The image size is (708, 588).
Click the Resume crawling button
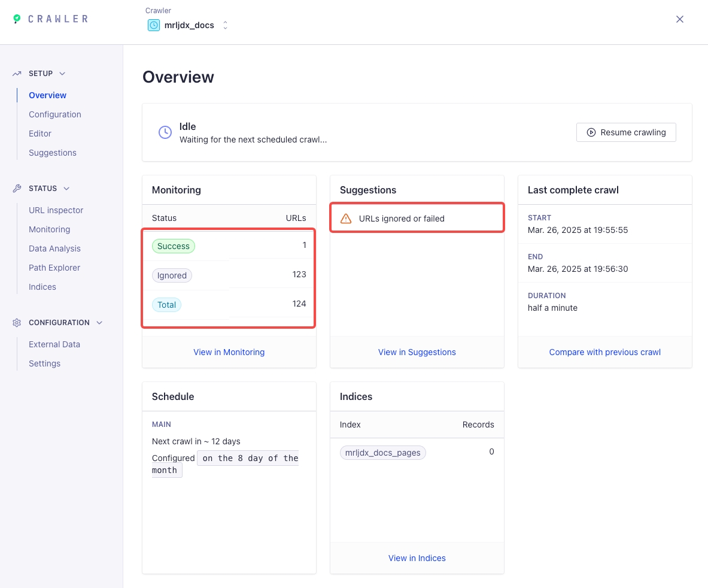click(626, 132)
